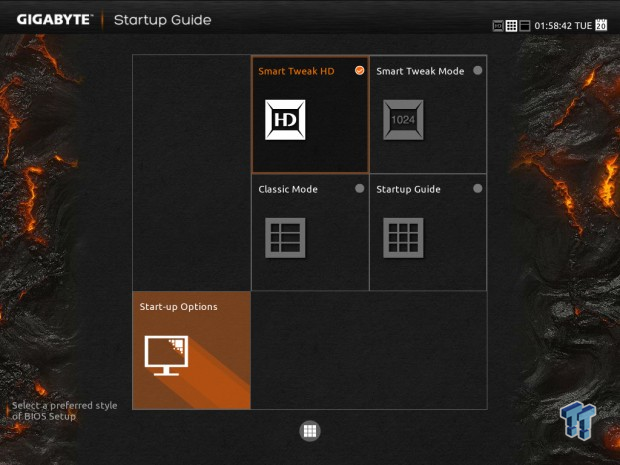The image size is (620, 465).
Task: Open the Start-up Options label
Action: click(x=178, y=307)
